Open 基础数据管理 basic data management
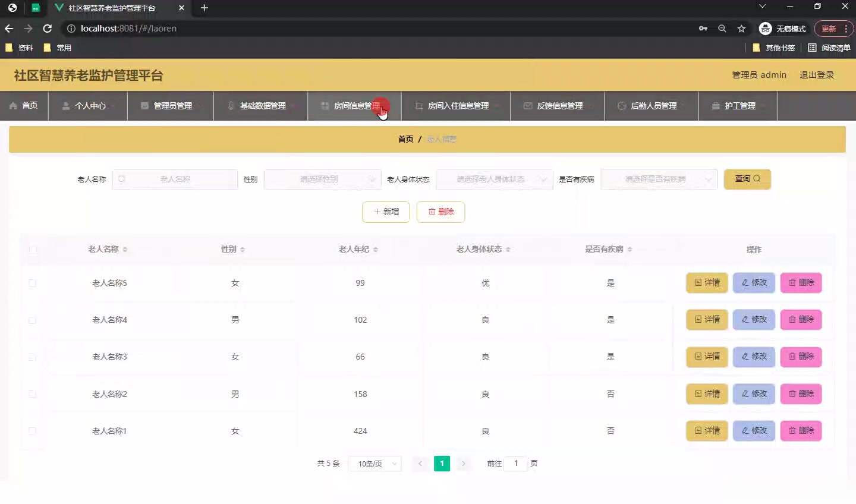This screenshot has width=856, height=504. pyautogui.click(x=231, y=106)
